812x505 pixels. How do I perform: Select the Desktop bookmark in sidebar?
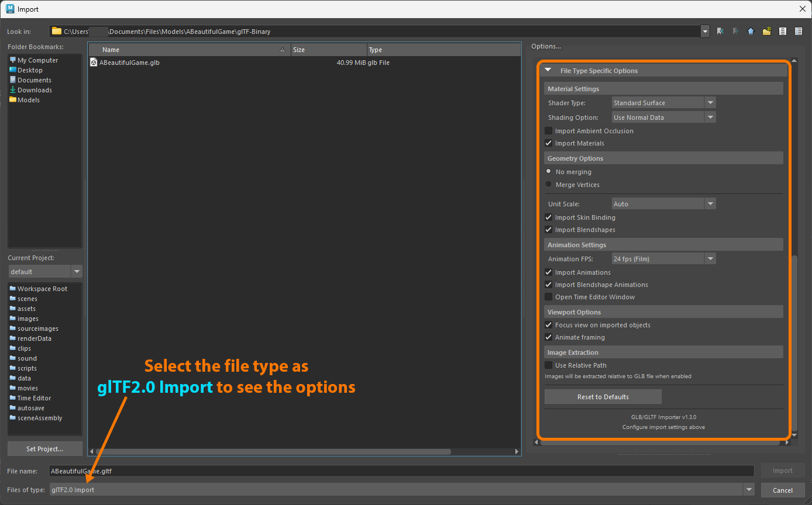tap(32, 70)
